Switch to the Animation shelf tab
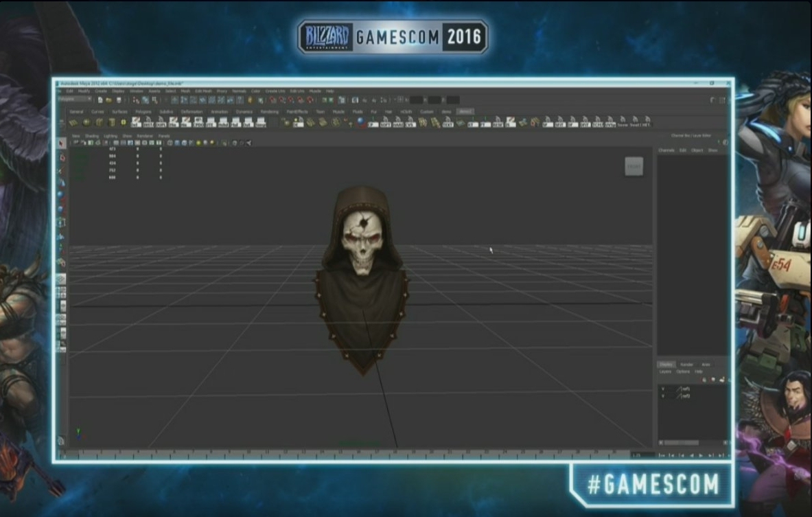Screen dimensions: 812x517 219,111
